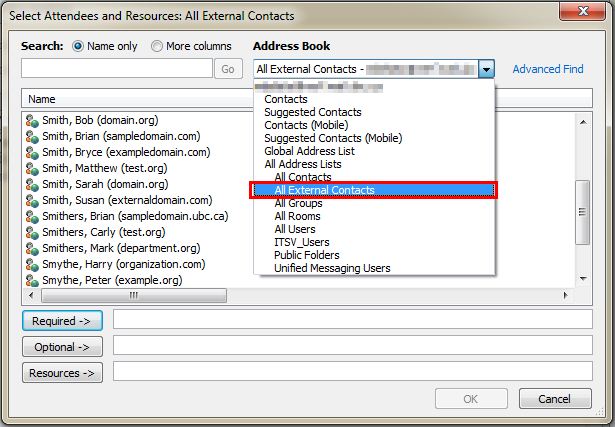This screenshot has width=615, height=427.
Task: Click contact icon beside Smith, Bob
Action: (32, 120)
